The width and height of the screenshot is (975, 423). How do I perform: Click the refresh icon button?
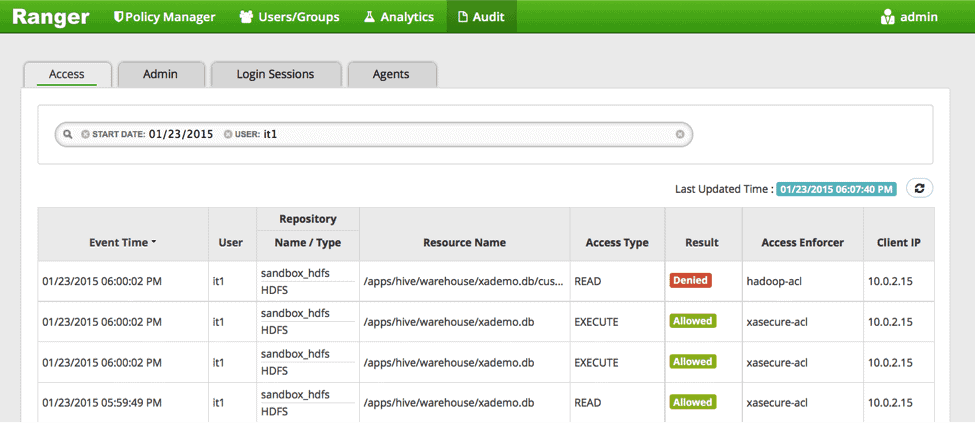pos(919,188)
